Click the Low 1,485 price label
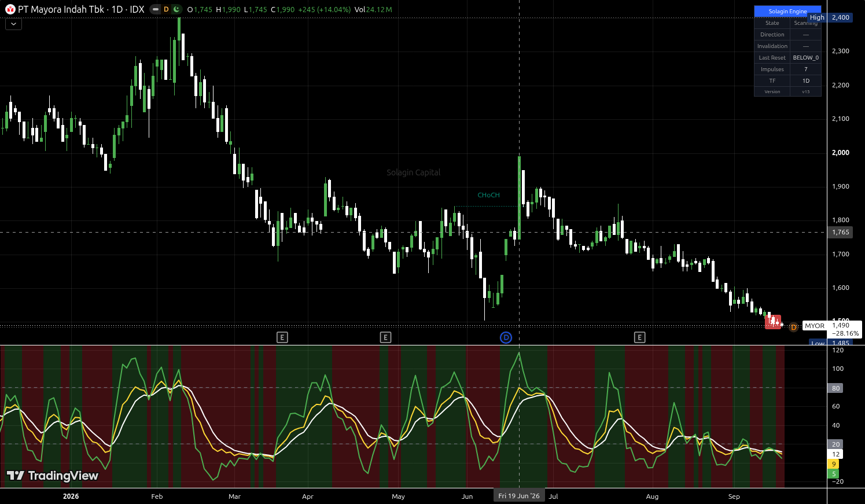This screenshot has width=865, height=504. pos(830,343)
